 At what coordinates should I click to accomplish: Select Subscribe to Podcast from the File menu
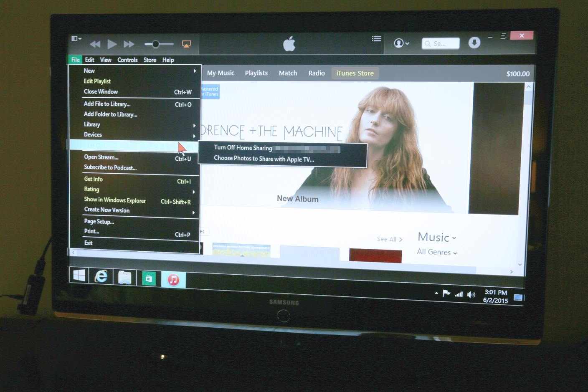(x=110, y=167)
